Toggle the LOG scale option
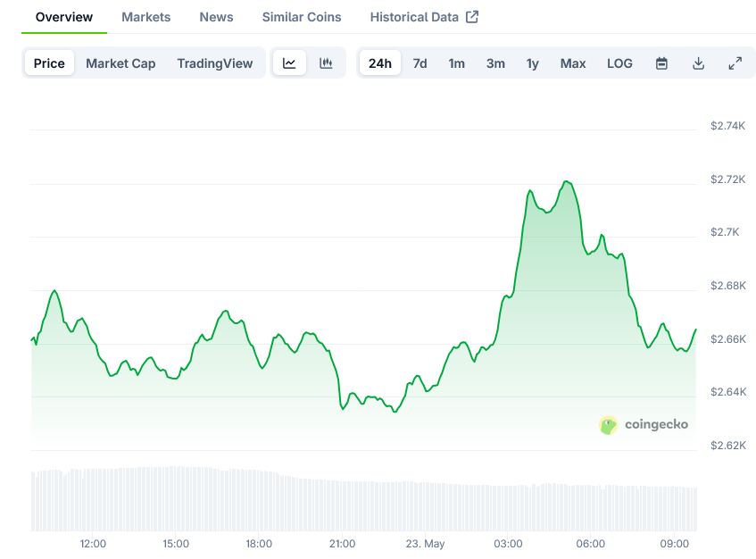Image resolution: width=756 pixels, height=559 pixels. (x=619, y=63)
